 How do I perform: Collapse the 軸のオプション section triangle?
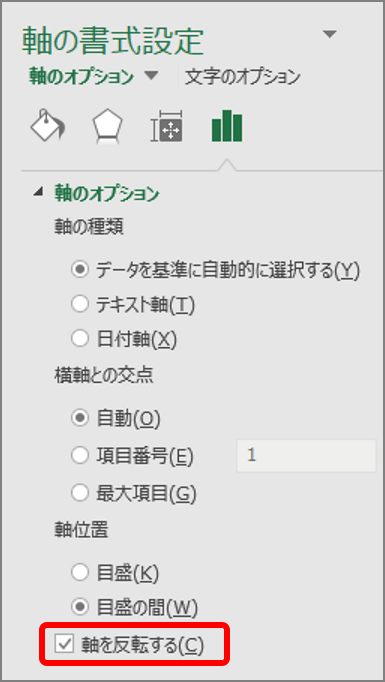click(40, 193)
